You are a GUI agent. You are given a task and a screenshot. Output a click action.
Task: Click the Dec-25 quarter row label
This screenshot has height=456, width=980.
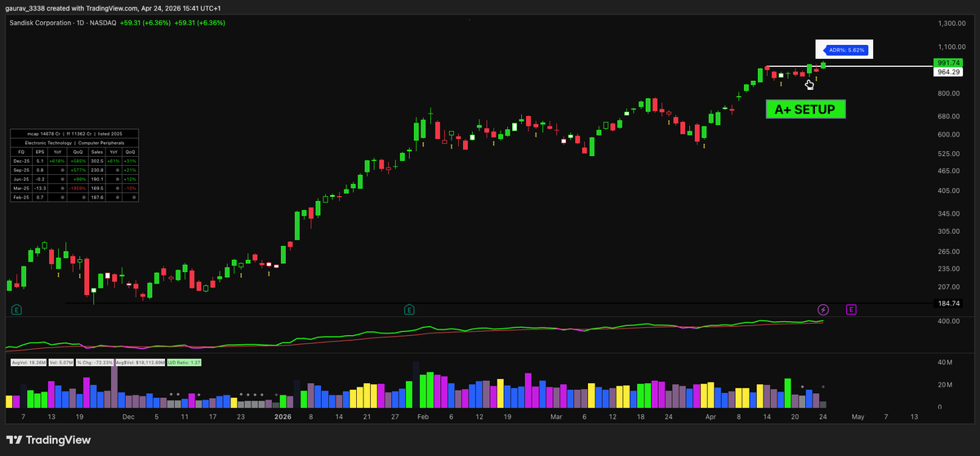21,161
